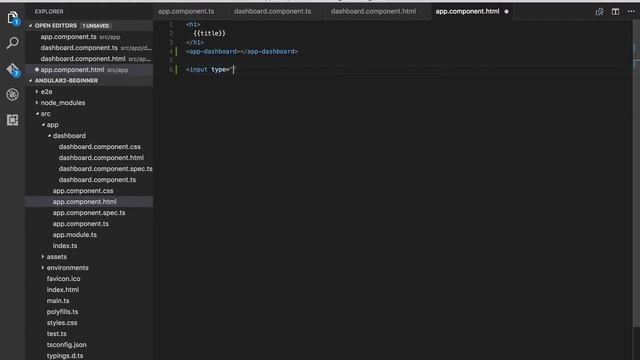Place cursor on the app-dashboard tag line

click(242, 51)
